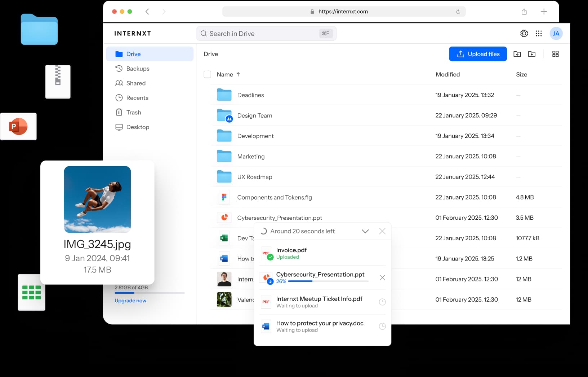Open the Trash
588x377 pixels.
click(133, 112)
